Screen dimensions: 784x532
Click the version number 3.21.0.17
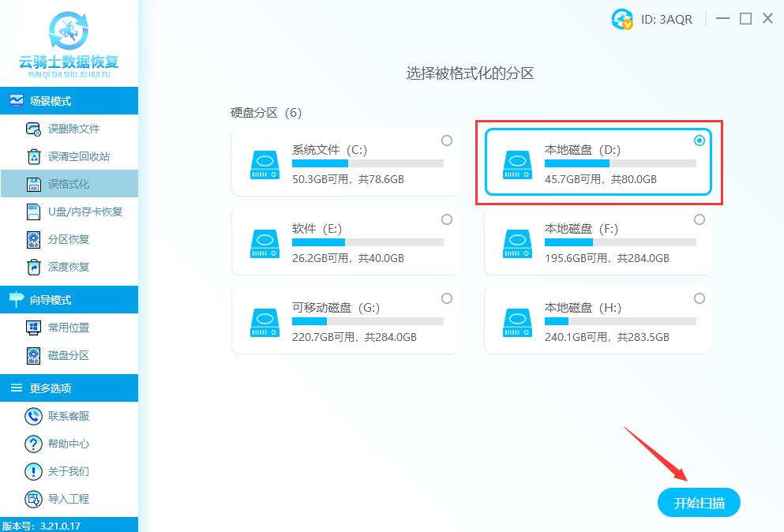61,526
